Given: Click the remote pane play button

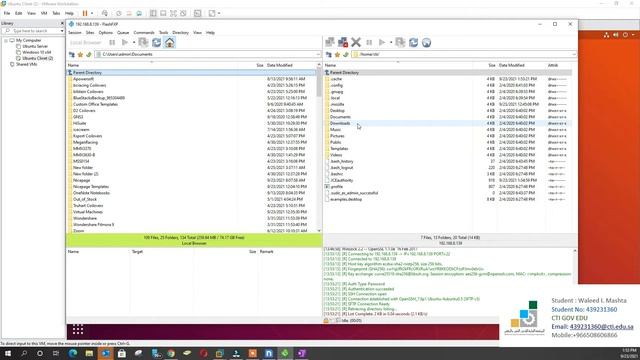Looking at the screenshot, I should tap(382, 42).
